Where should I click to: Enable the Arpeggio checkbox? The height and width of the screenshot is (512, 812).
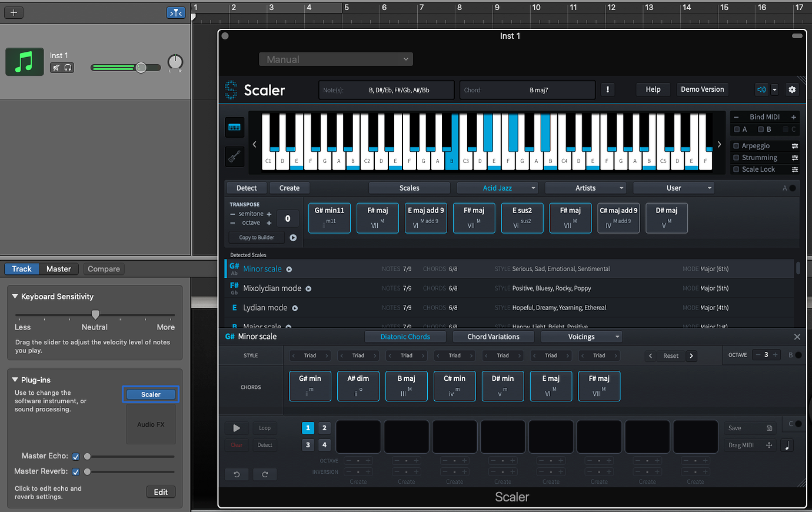coord(736,146)
